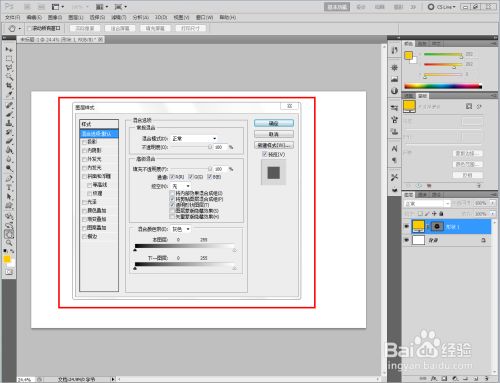The height and width of the screenshot is (383, 500).
Task: Launch Bridge from the application bar
Action: (x=27, y=7)
